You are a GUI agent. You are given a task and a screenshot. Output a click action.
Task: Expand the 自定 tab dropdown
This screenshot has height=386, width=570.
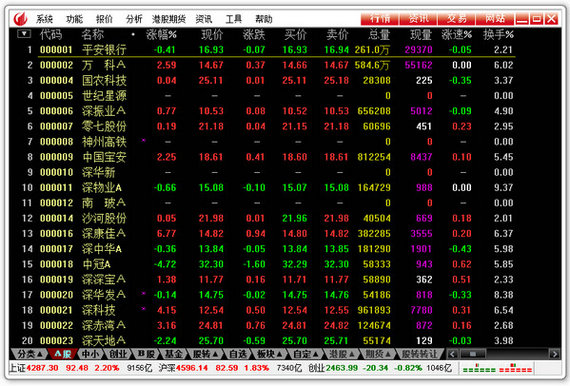tap(306, 354)
